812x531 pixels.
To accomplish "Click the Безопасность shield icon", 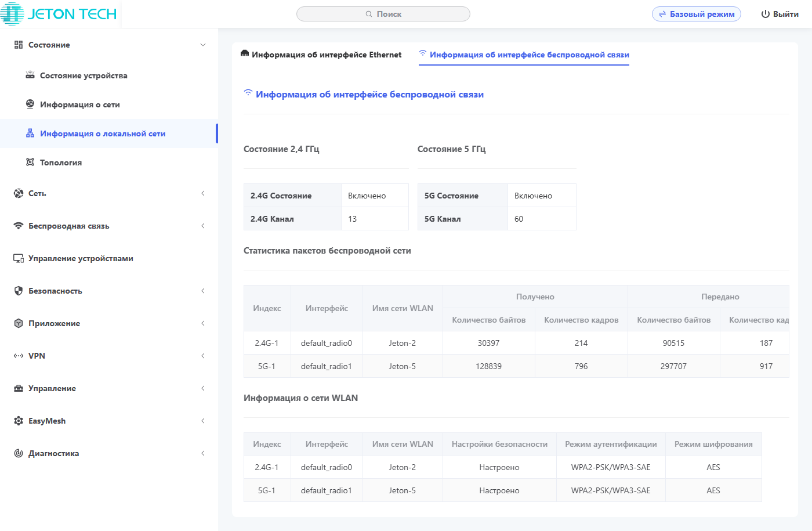I will click(x=19, y=291).
